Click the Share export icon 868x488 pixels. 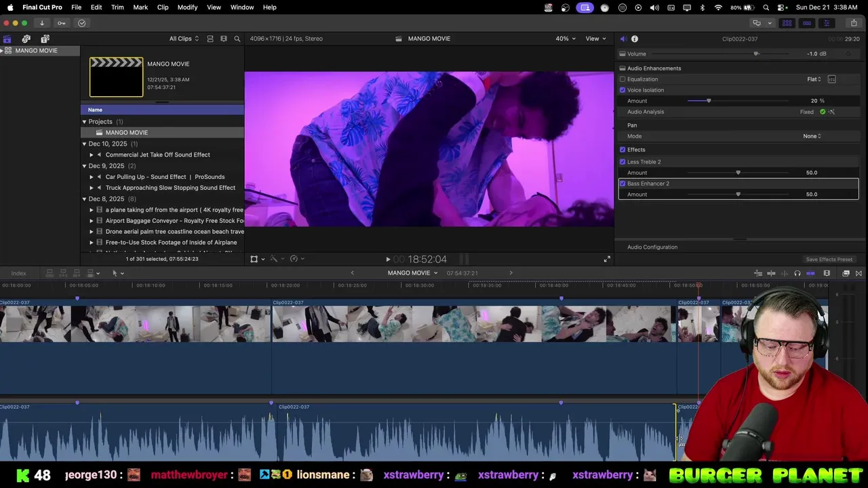pyautogui.click(x=854, y=23)
